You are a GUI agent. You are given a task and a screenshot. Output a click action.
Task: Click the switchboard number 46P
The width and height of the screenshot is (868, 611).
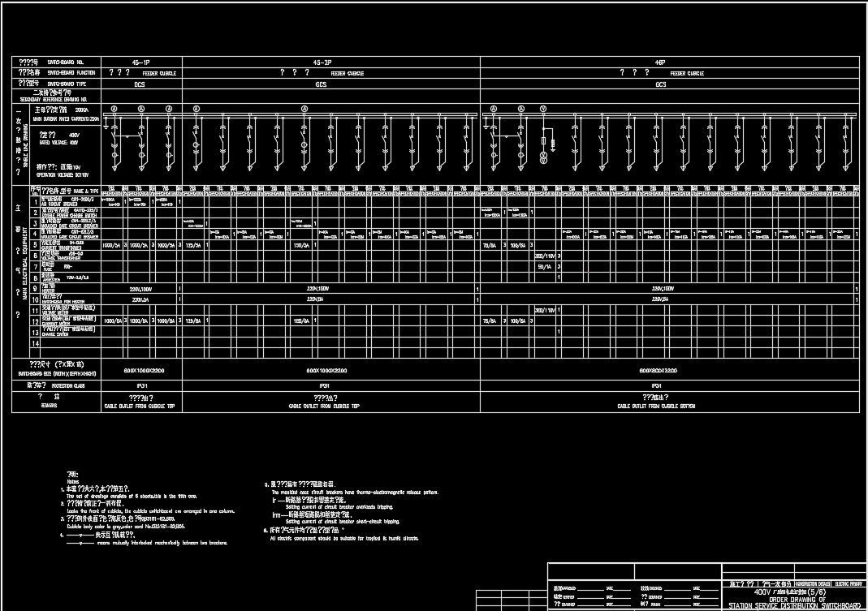point(660,62)
